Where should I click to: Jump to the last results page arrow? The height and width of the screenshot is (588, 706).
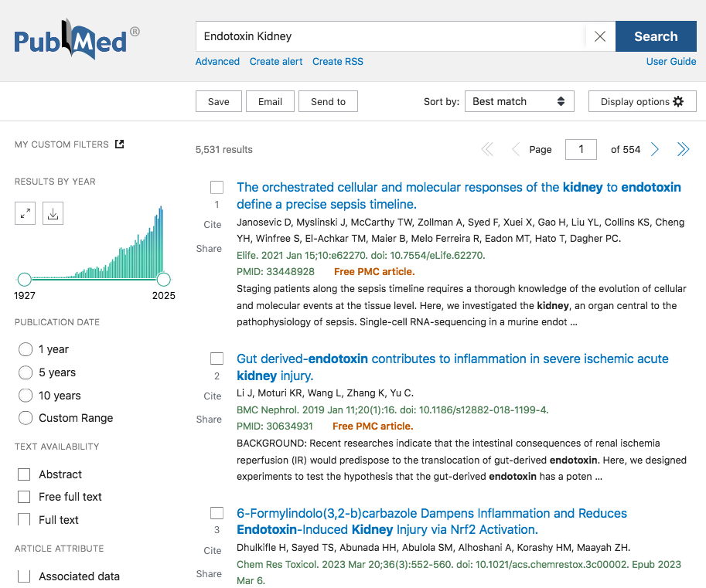click(x=683, y=149)
